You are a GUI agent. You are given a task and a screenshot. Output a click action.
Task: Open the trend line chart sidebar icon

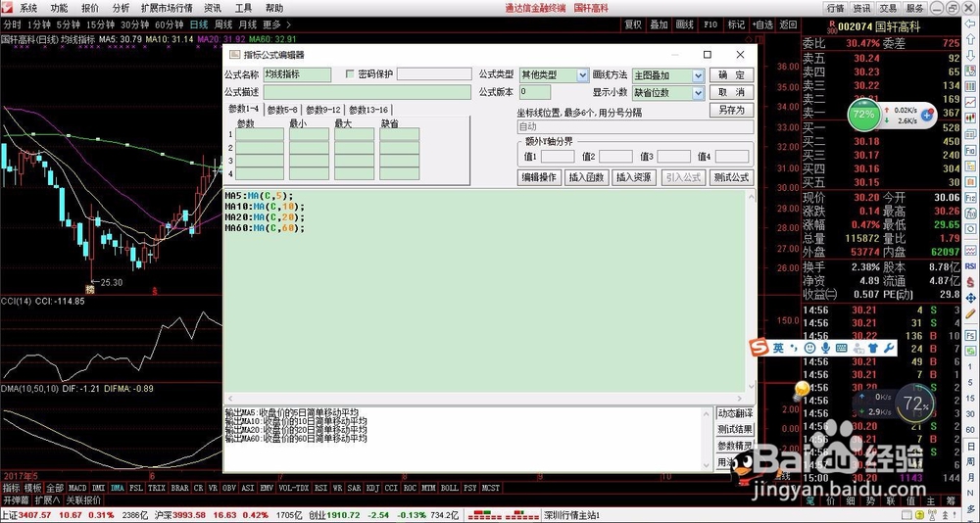click(970, 102)
